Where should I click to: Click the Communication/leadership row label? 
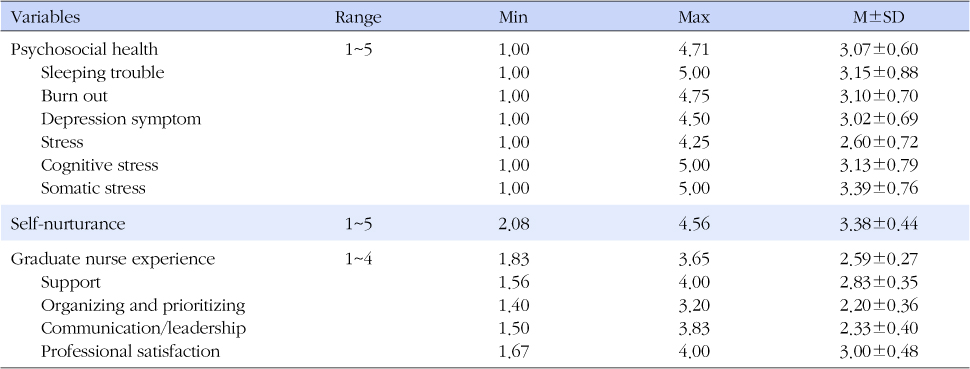143,328
